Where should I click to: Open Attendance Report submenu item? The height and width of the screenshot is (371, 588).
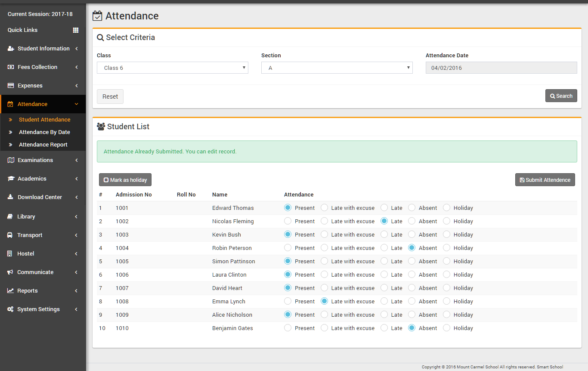click(43, 145)
